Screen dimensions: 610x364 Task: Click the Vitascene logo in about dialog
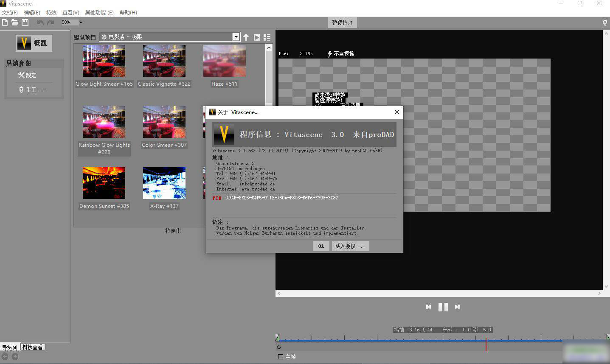(224, 134)
